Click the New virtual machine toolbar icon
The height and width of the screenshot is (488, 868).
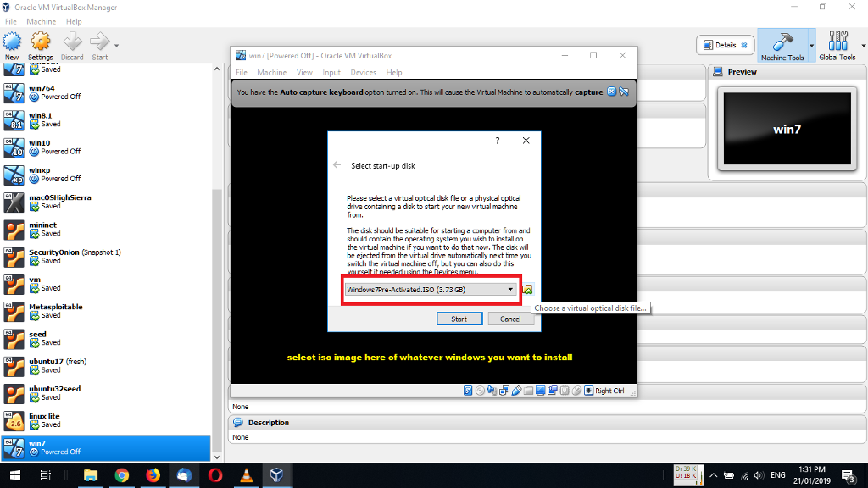click(x=12, y=46)
